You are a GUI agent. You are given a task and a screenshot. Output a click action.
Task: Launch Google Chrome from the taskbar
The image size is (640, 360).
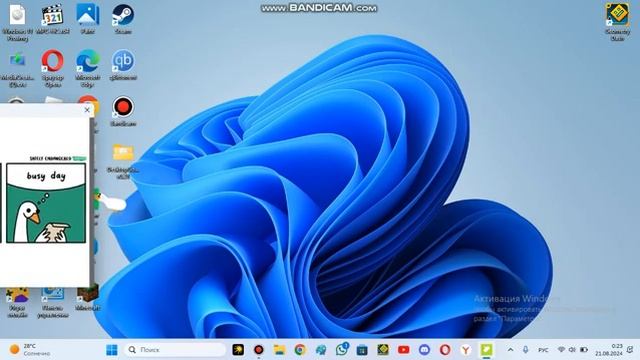pyautogui.click(x=300, y=350)
